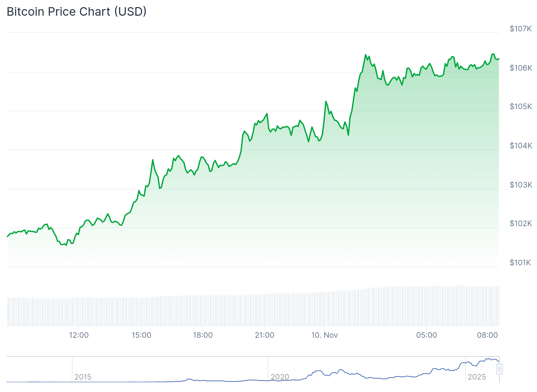Select the 08:00 time axis label
Screen dimensions: 537x392
pos(487,335)
